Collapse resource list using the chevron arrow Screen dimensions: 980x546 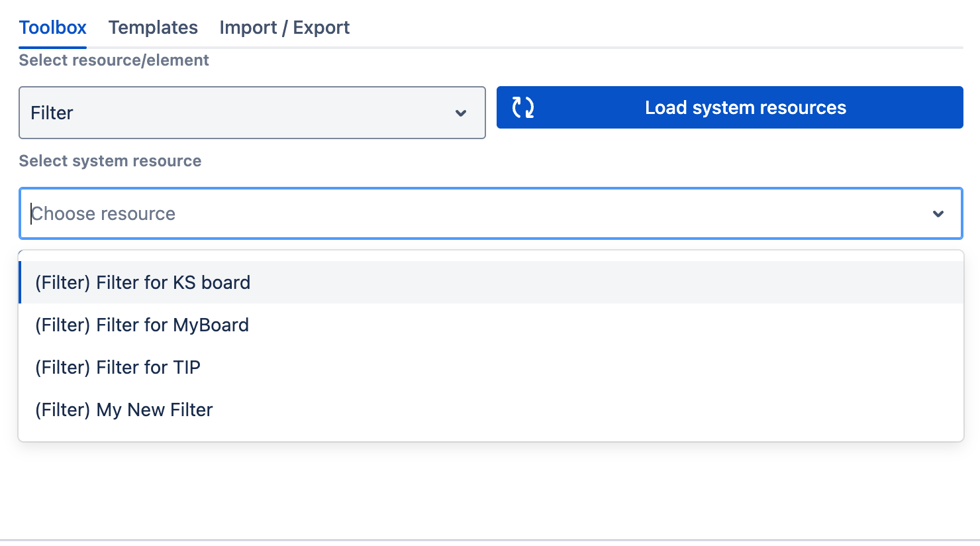(x=938, y=214)
